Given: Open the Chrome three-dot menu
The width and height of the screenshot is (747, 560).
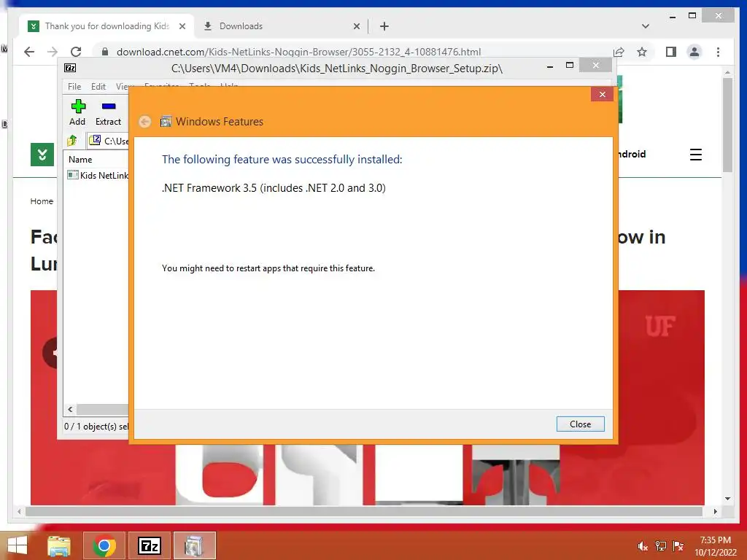Looking at the screenshot, I should tap(718, 52).
